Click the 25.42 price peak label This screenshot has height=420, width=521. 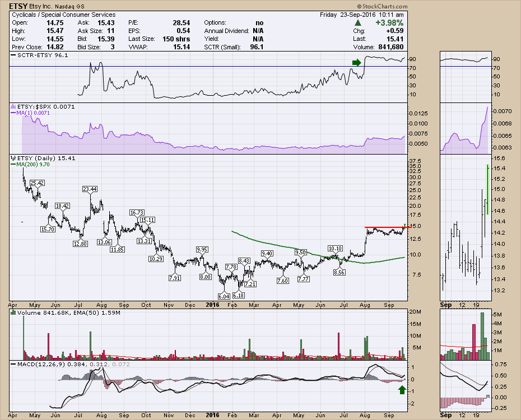37,183
